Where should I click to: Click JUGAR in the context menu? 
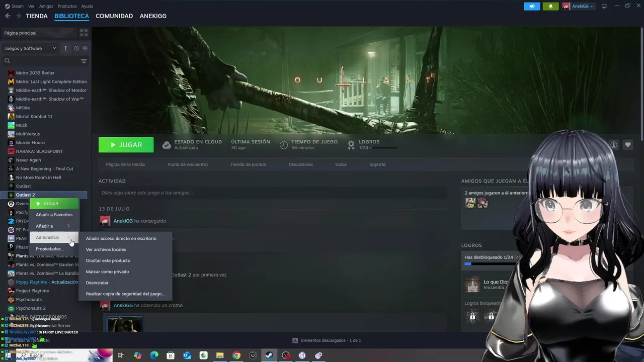54,204
